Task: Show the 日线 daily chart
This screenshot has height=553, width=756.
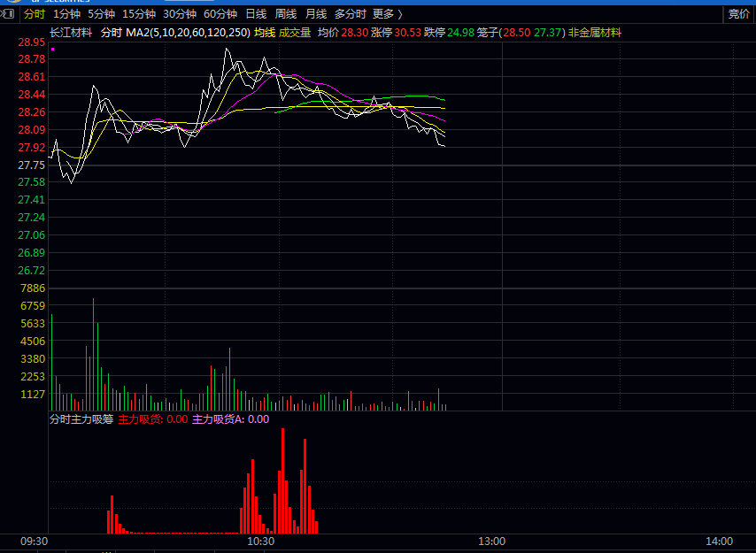Action: [x=256, y=14]
